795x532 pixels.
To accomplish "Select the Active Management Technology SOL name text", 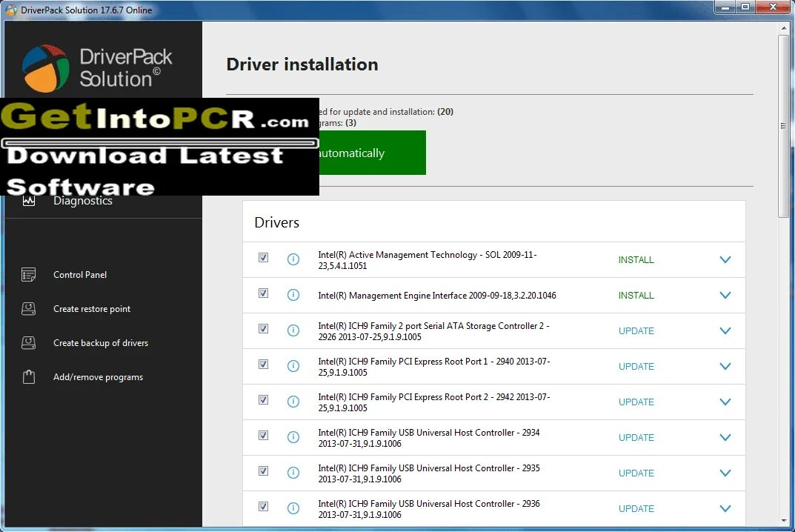I will [x=428, y=260].
